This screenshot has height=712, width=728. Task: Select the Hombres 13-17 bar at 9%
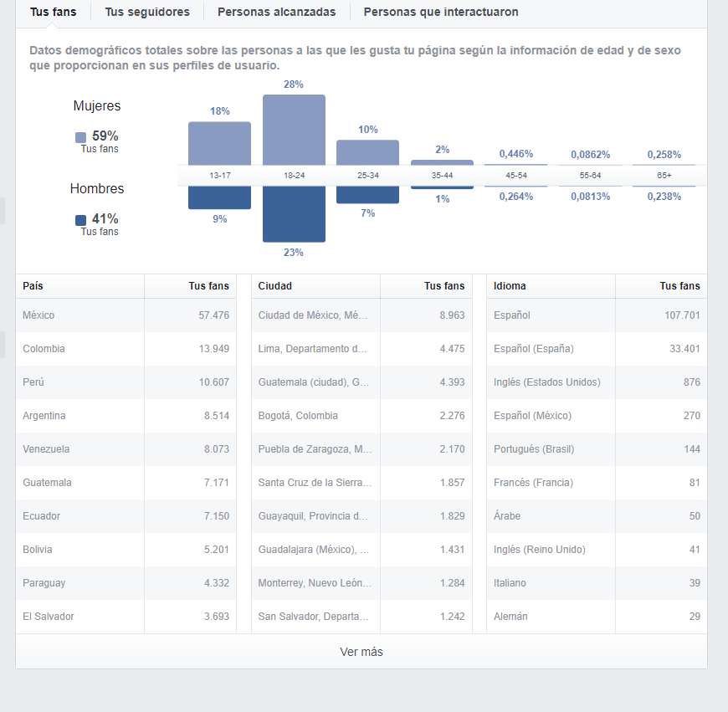[219, 197]
